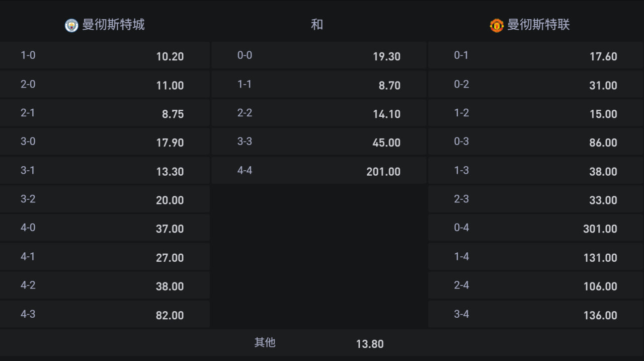Viewport: 644px width, 361px height.
Task: Click the 曼彻斯特联 column header
Action: click(x=538, y=25)
